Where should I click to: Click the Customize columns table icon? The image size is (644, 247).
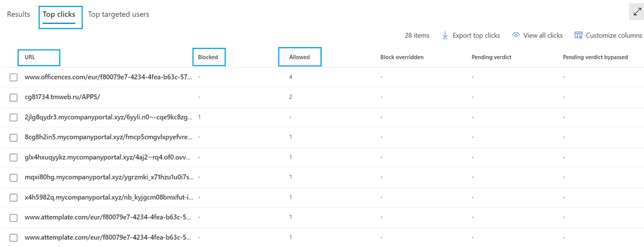(578, 35)
